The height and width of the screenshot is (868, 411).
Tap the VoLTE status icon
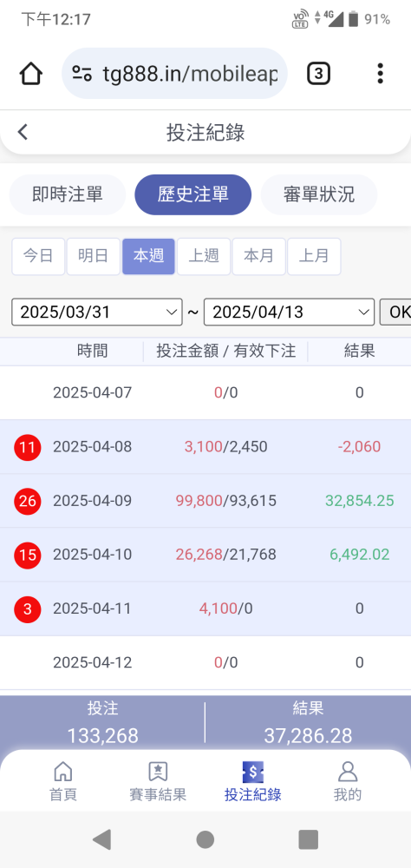(x=300, y=19)
